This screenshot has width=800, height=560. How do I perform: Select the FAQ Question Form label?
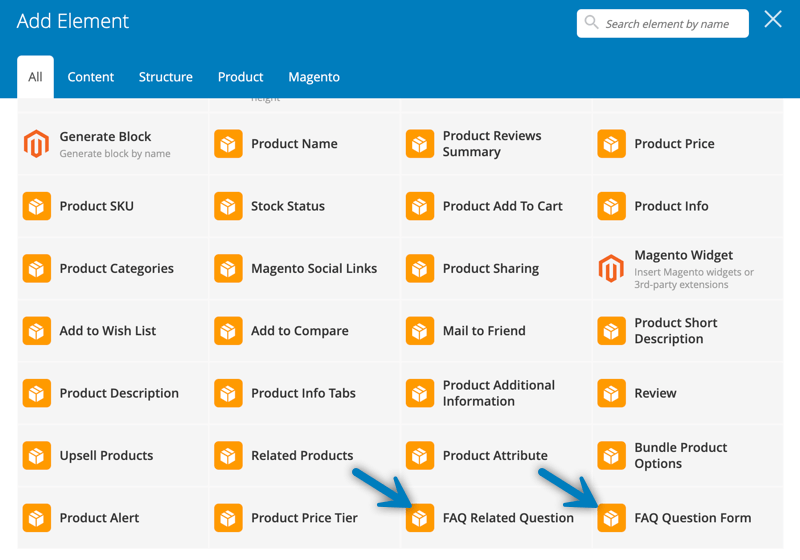693,518
